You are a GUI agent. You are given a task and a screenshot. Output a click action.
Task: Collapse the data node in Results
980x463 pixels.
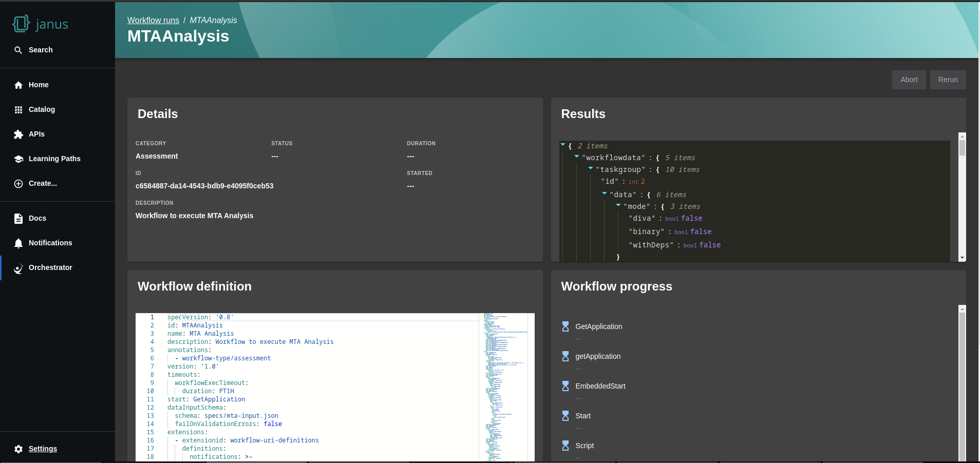605,194
